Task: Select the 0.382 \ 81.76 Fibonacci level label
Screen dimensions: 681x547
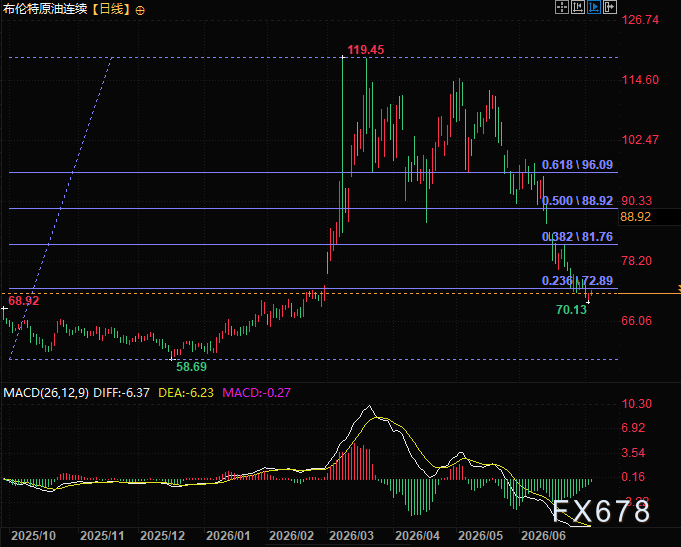Action: pos(577,237)
